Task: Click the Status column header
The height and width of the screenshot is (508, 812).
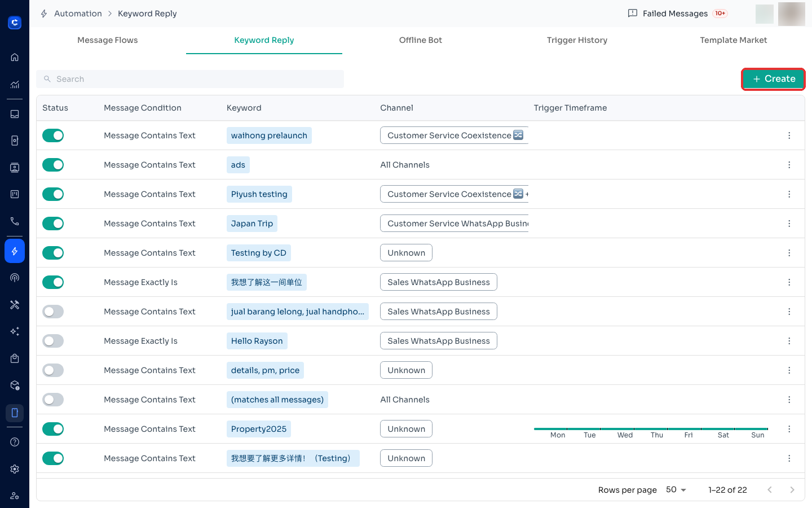Action: [x=55, y=108]
